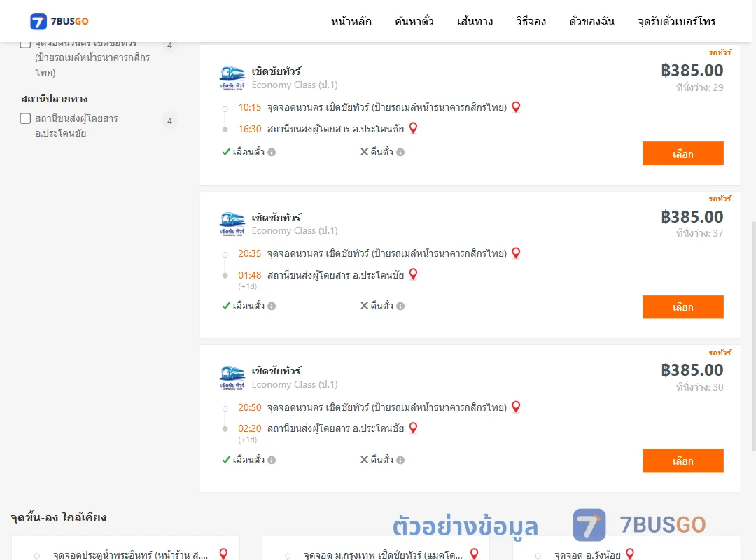Click operator bus logo of 10:15 trip
Screen dimensions: 756x560
(232, 78)
